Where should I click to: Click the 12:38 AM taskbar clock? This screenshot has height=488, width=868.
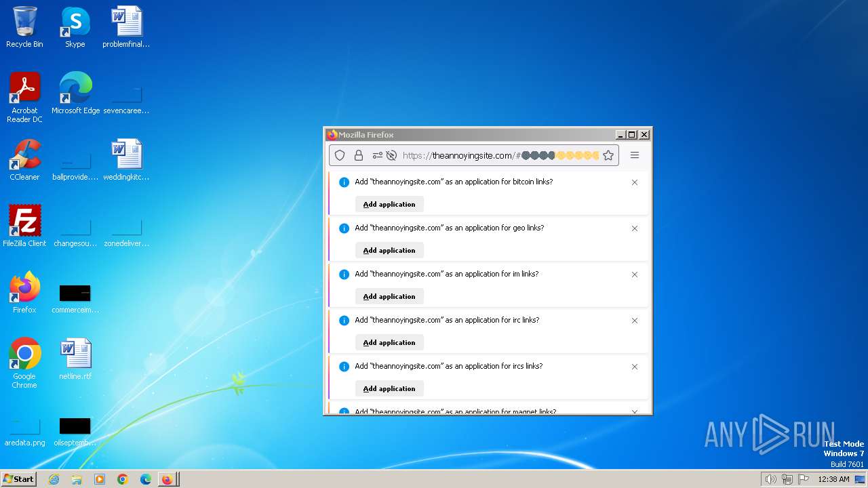click(833, 479)
